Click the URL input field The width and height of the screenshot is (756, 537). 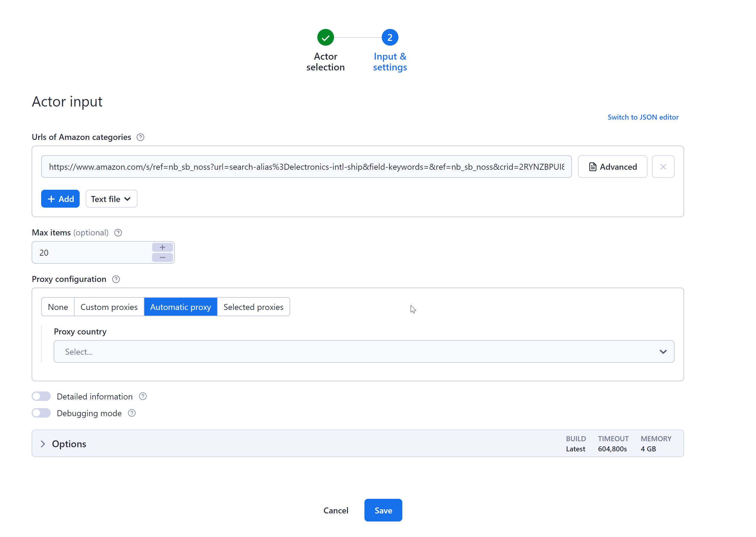(x=306, y=167)
